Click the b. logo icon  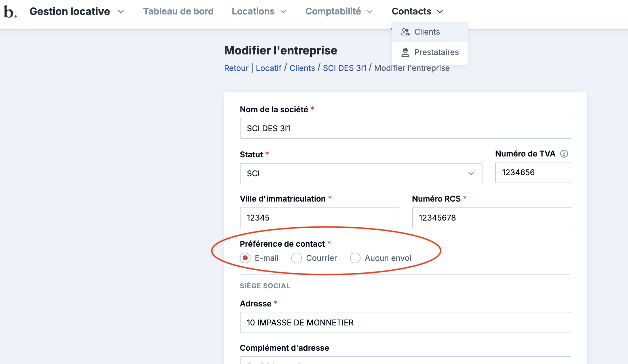pos(10,12)
